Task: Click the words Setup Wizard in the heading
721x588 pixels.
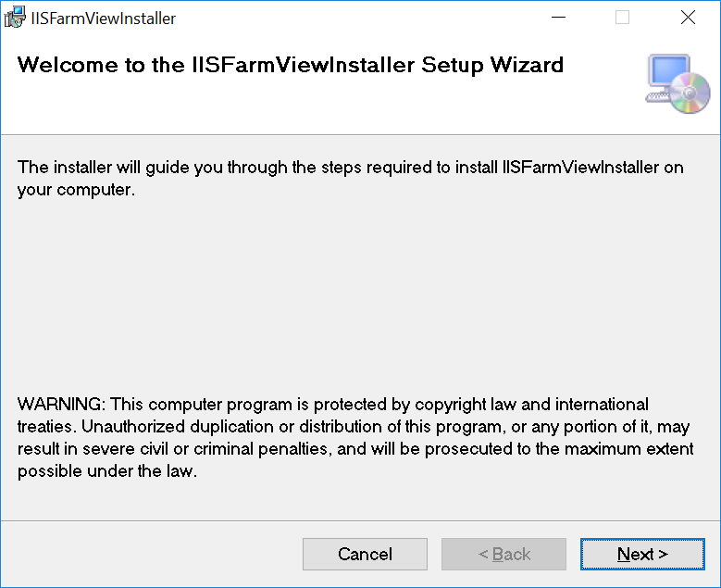Action: [x=492, y=65]
